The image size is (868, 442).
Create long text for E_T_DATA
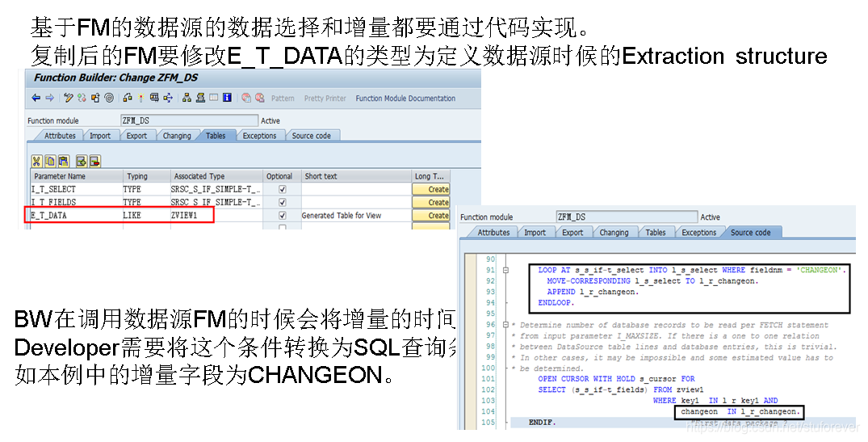pos(430,216)
